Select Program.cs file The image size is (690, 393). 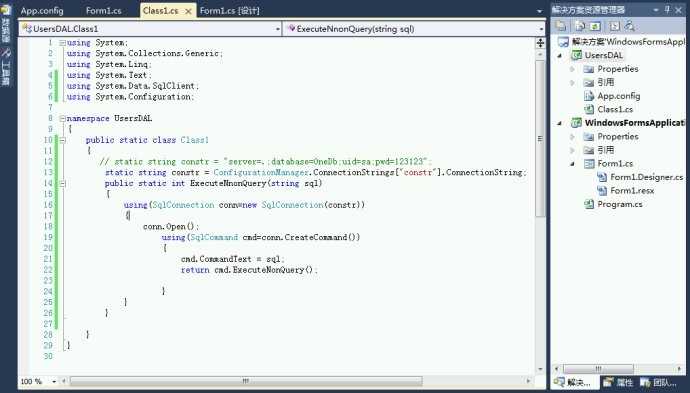pos(620,204)
